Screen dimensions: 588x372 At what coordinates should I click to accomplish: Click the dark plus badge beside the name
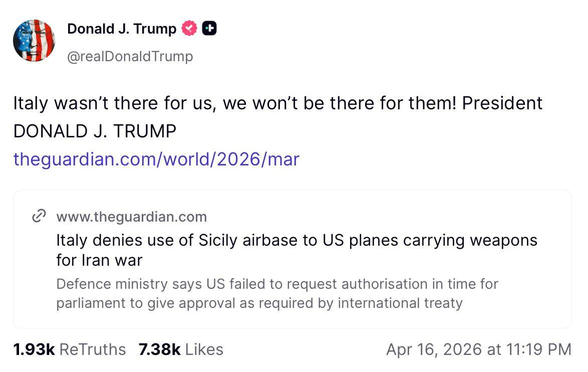point(209,29)
